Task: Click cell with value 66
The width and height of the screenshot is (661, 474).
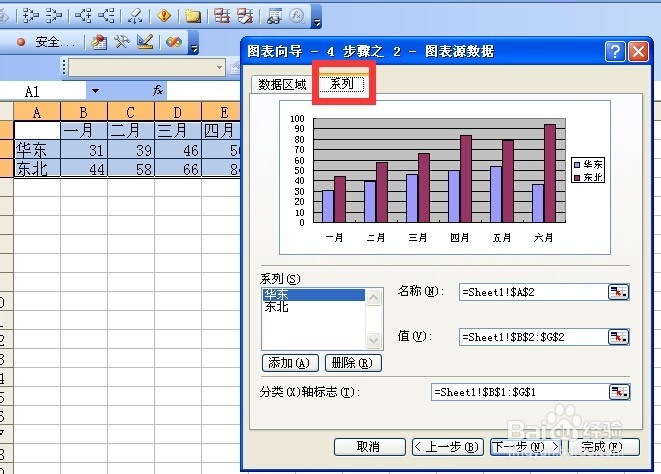Action: 178,168
